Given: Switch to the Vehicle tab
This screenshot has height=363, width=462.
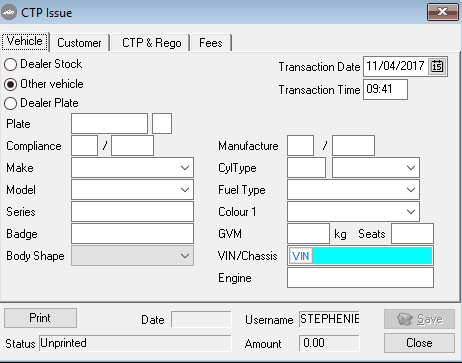Looking at the screenshot, I should click(25, 41).
